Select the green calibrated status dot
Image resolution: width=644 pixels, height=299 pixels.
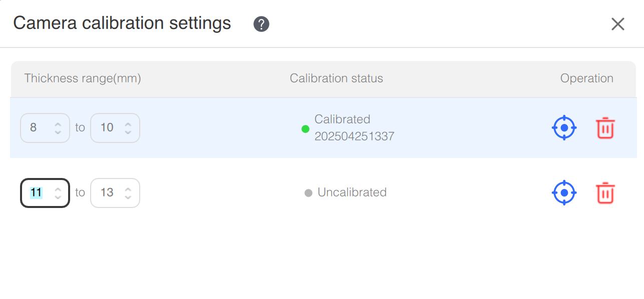pos(305,129)
